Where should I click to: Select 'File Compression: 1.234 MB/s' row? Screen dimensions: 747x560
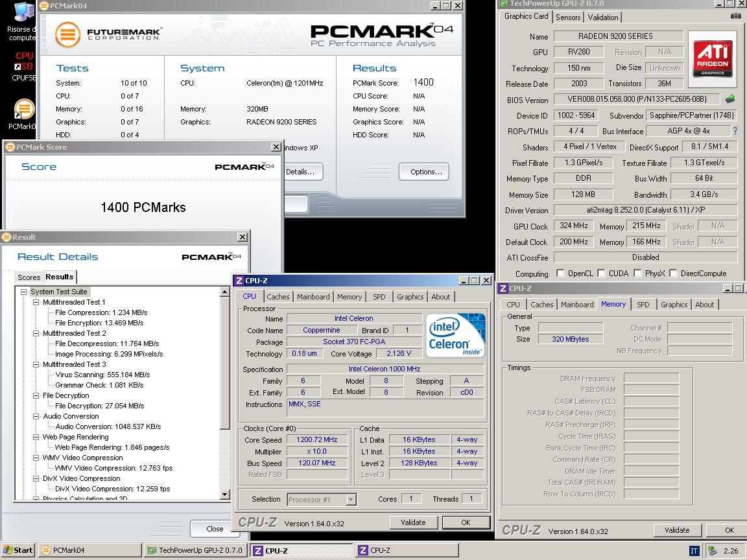pyautogui.click(x=101, y=313)
